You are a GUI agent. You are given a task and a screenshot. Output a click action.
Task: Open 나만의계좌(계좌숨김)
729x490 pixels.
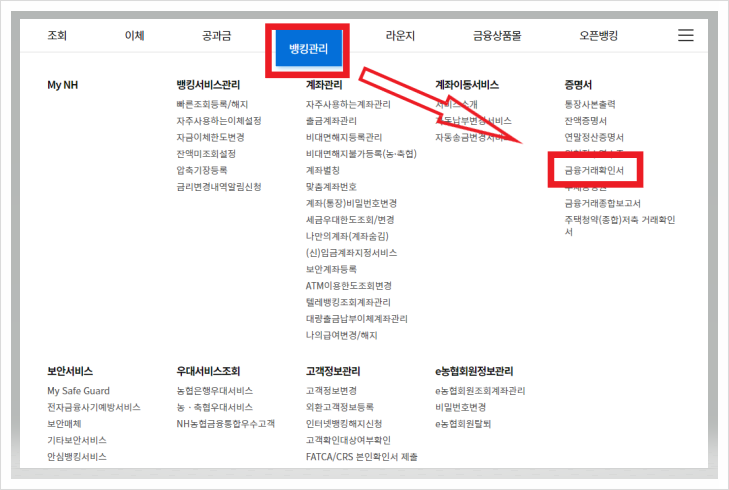pos(347,236)
